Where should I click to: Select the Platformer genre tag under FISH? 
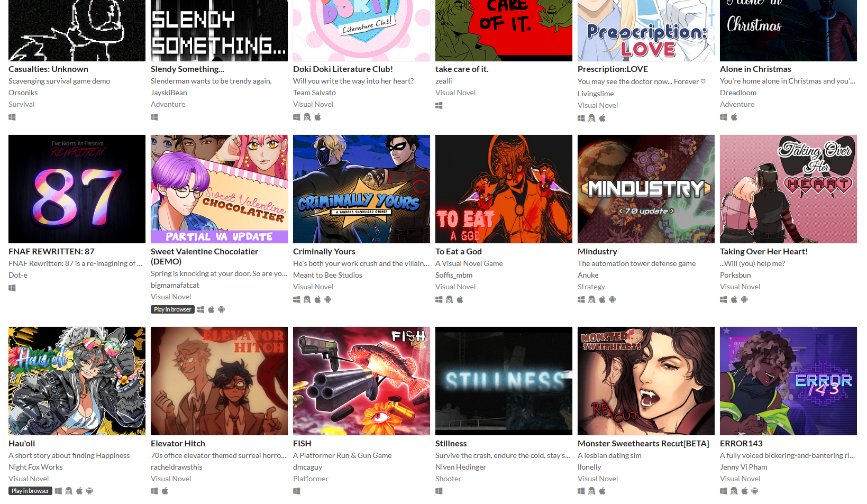(311, 479)
